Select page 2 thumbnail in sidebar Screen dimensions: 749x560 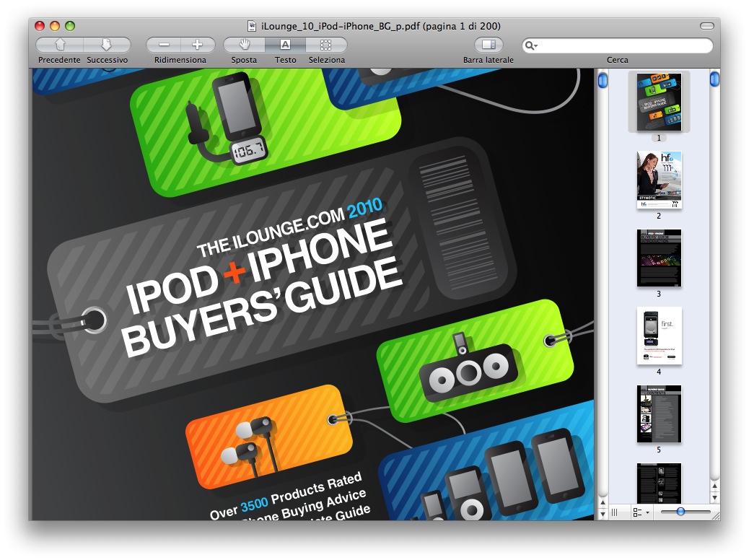tap(659, 180)
